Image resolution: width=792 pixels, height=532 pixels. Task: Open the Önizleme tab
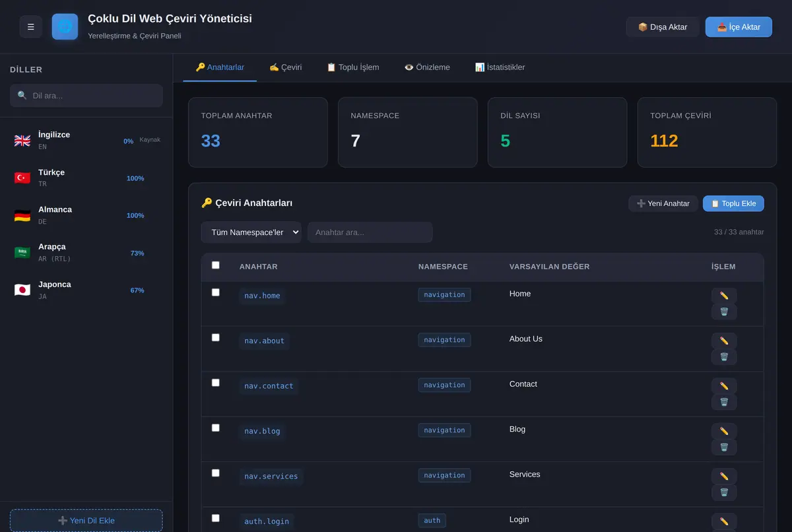tap(427, 67)
